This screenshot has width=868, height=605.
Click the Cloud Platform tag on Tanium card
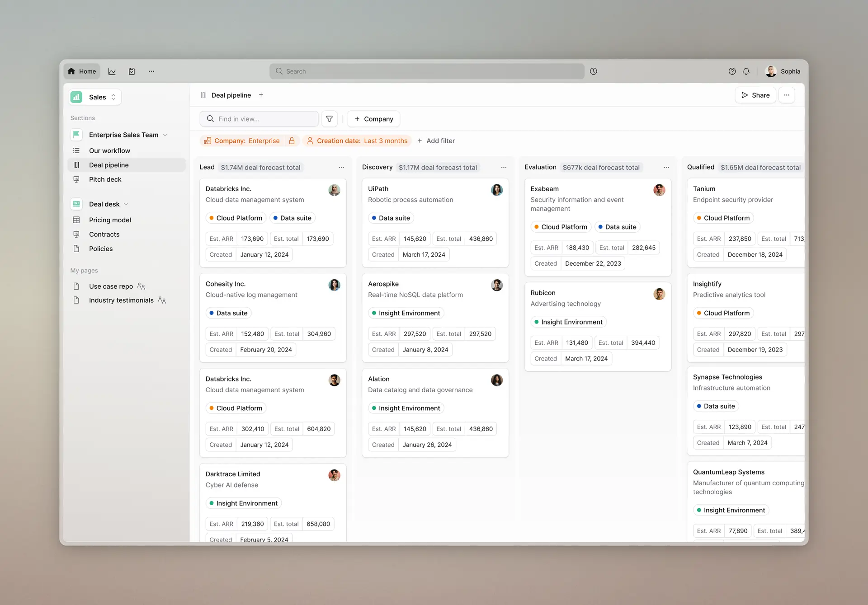pos(723,218)
